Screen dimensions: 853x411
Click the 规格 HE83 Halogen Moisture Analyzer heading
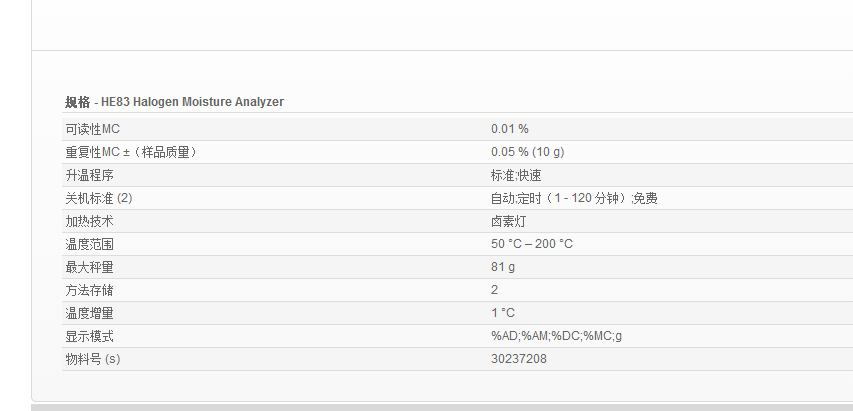[x=175, y=102]
